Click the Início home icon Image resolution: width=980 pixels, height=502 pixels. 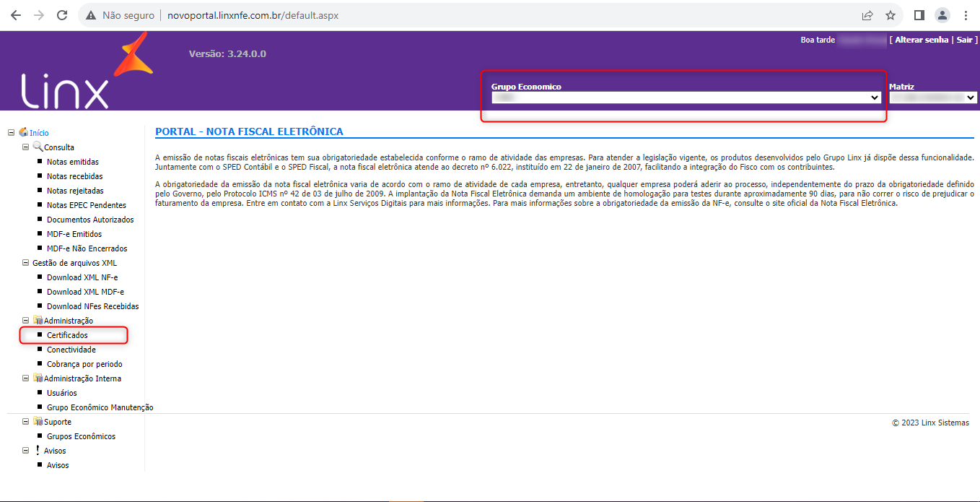coord(23,132)
